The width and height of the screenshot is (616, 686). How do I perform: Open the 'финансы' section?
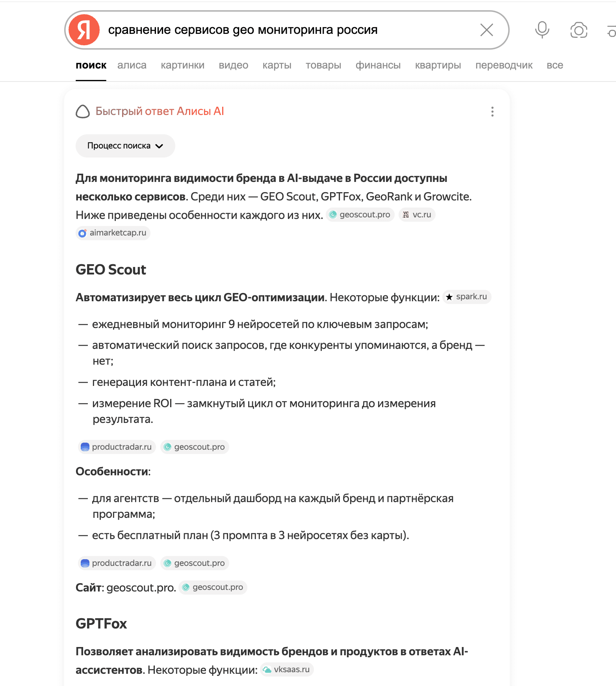[377, 65]
